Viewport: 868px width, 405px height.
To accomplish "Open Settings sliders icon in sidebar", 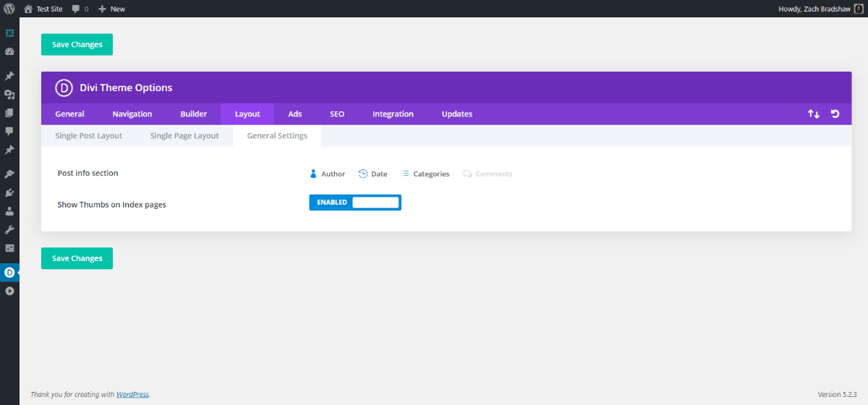I will pyautogui.click(x=9, y=248).
